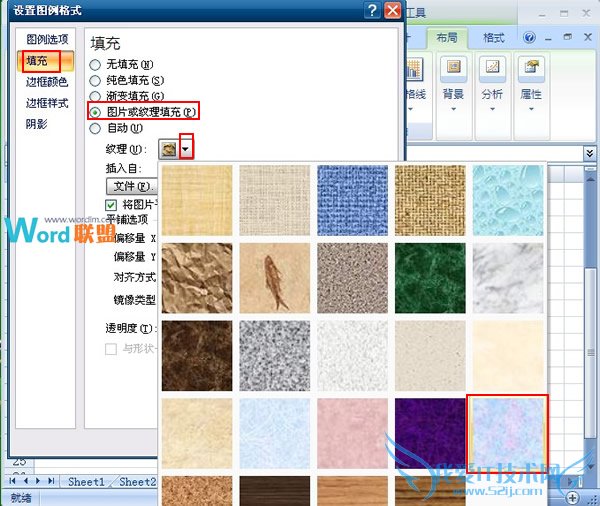Choose the light blue tissue texture
The width and height of the screenshot is (600, 506).
pos(274,433)
